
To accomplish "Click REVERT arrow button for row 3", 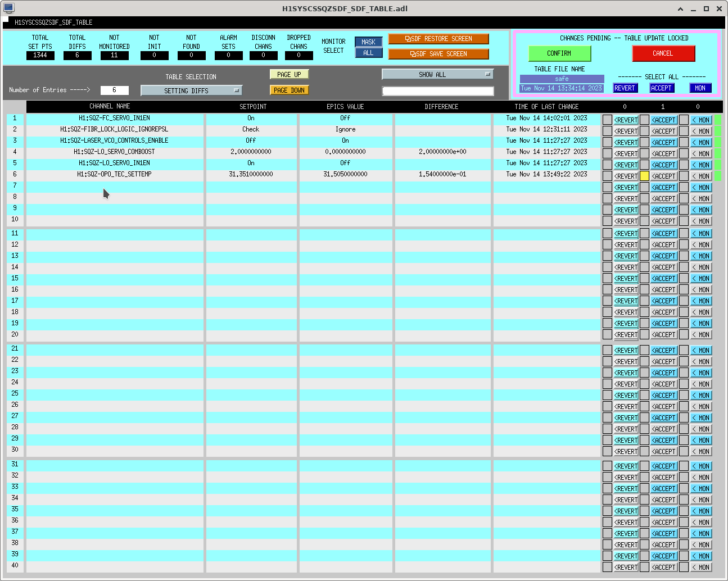I will point(626,143).
